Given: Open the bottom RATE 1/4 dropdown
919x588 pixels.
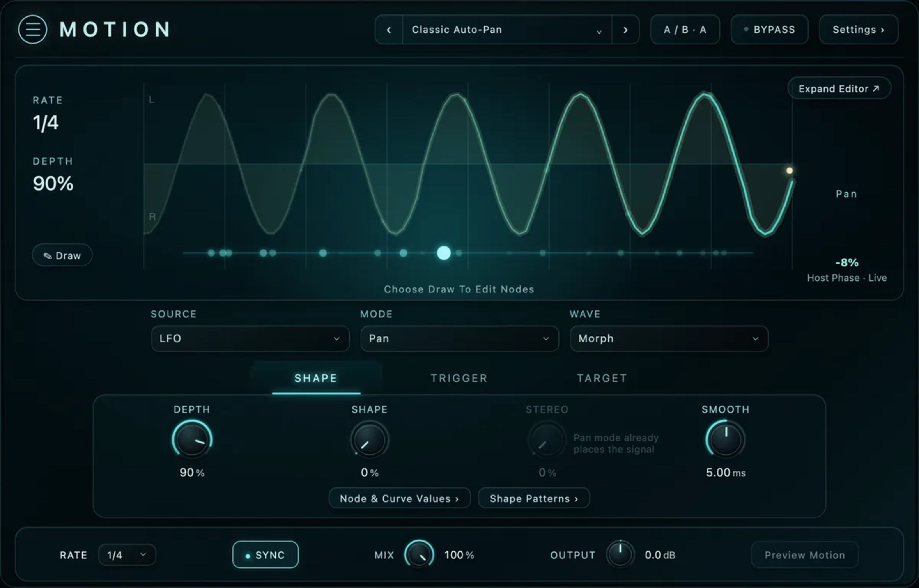Looking at the screenshot, I should (127, 555).
